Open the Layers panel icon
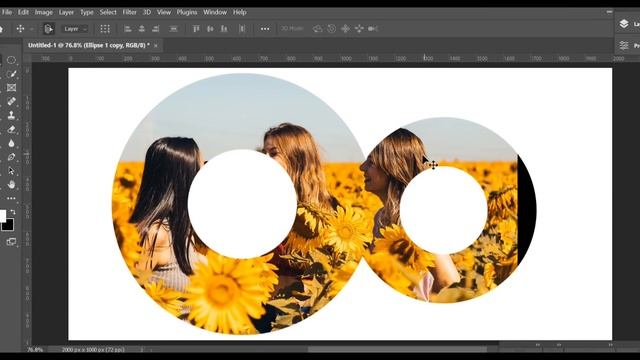Viewport: 640px width, 360px height. pyautogui.click(x=624, y=24)
